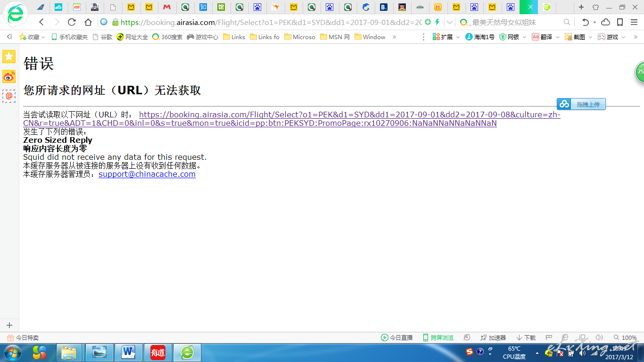This screenshot has width=644, height=362.
Task: Open the cloud sync icon in toolbar
Action: click(x=606, y=22)
